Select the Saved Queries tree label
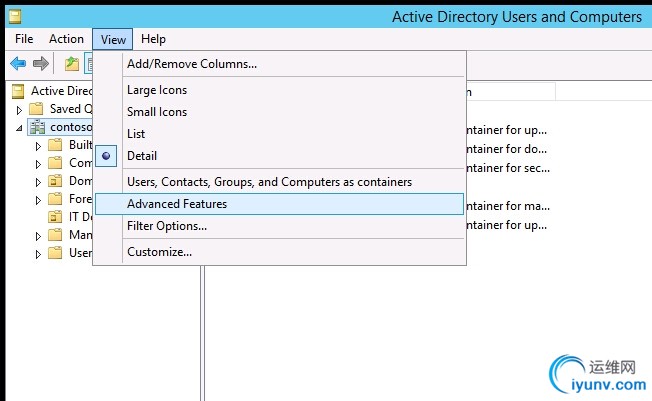 coord(71,109)
